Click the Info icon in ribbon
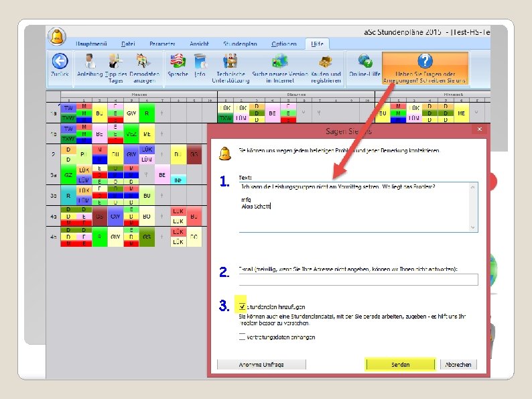The height and width of the screenshot is (399, 532). tap(200, 62)
